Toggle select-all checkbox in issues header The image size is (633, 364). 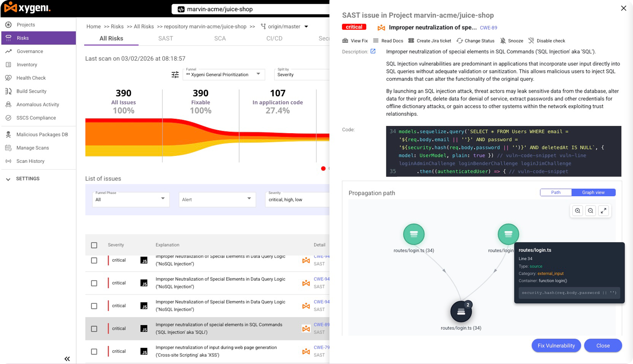[x=94, y=245]
